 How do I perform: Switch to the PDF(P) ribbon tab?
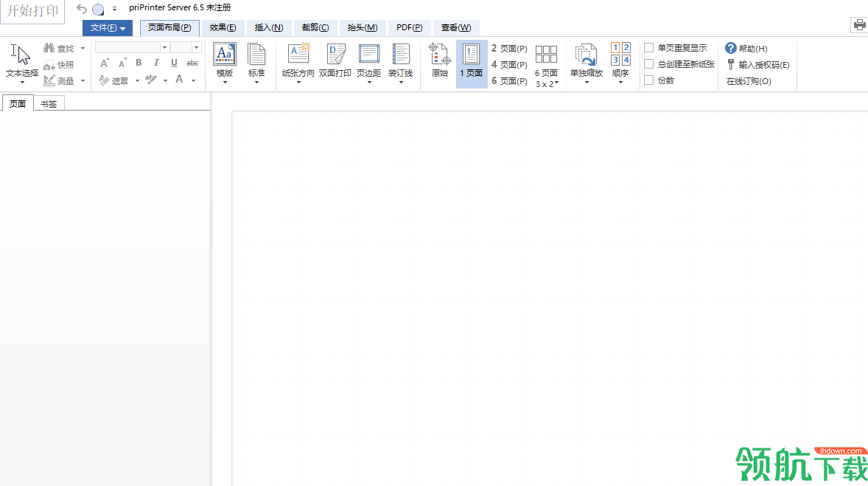pyautogui.click(x=409, y=28)
